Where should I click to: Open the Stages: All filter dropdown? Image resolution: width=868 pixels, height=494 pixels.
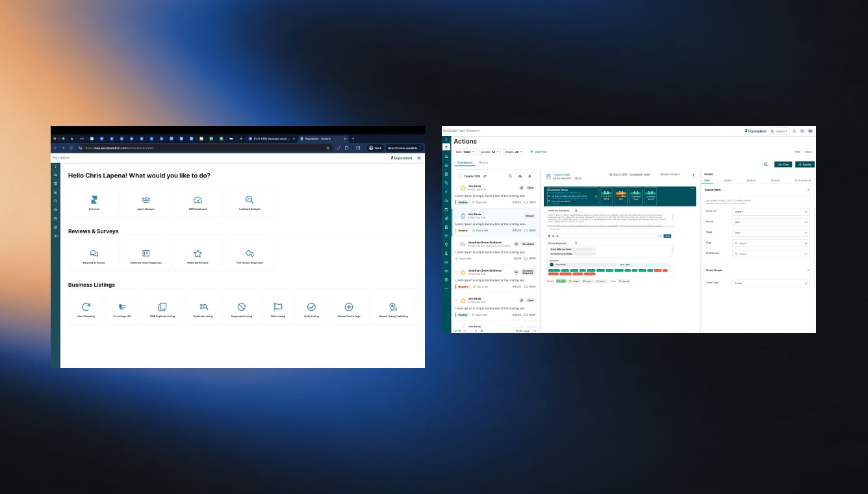(514, 151)
